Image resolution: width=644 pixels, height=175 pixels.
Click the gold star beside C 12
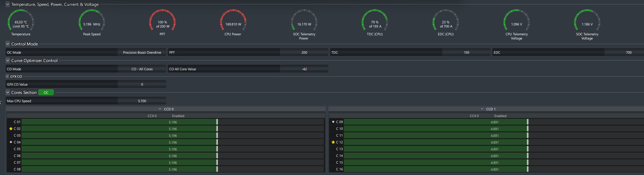[x=333, y=142]
